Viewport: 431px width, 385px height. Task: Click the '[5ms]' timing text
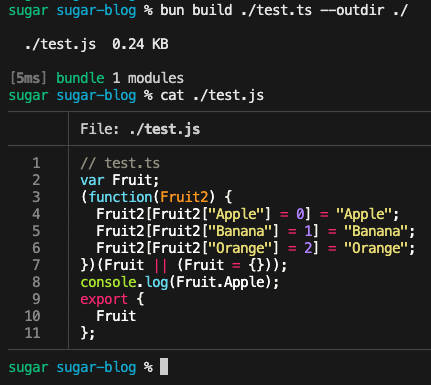28,78
